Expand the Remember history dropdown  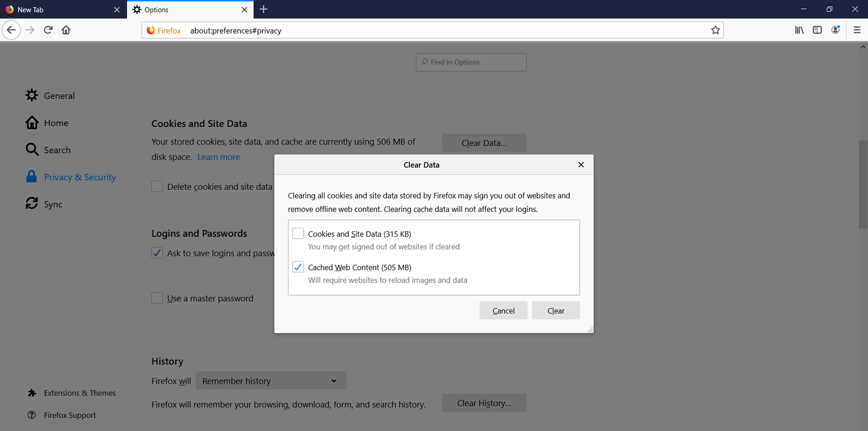point(271,381)
